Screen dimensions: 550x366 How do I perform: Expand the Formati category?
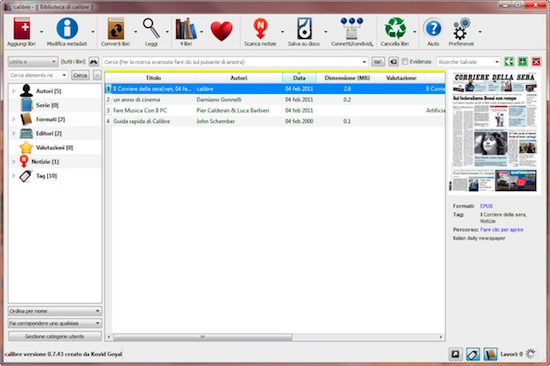tap(14, 119)
